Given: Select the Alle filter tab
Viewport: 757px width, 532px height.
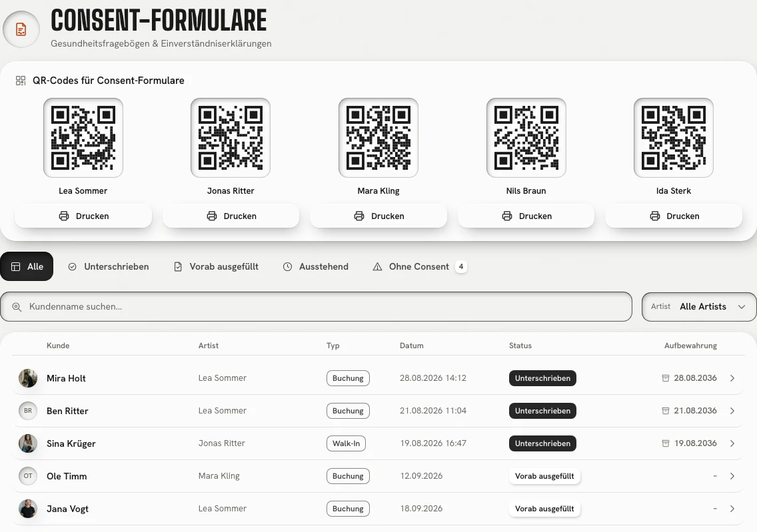Looking at the screenshot, I should point(27,266).
